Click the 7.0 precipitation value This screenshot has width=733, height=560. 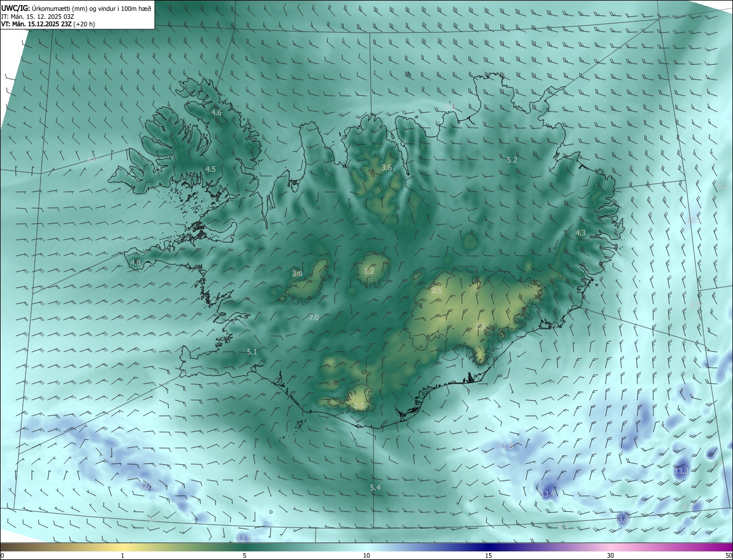[314, 317]
